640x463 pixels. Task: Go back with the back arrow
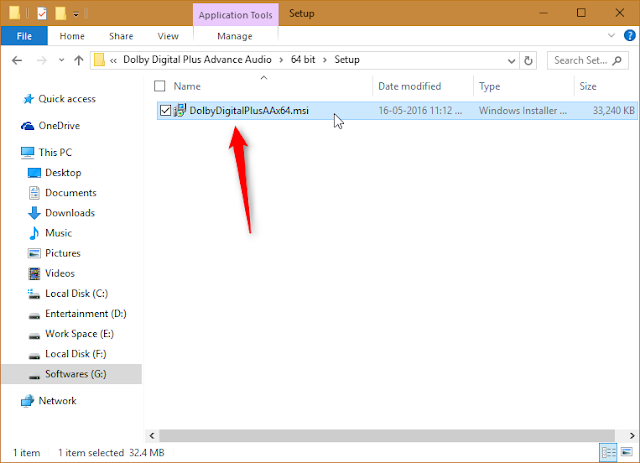[17, 60]
